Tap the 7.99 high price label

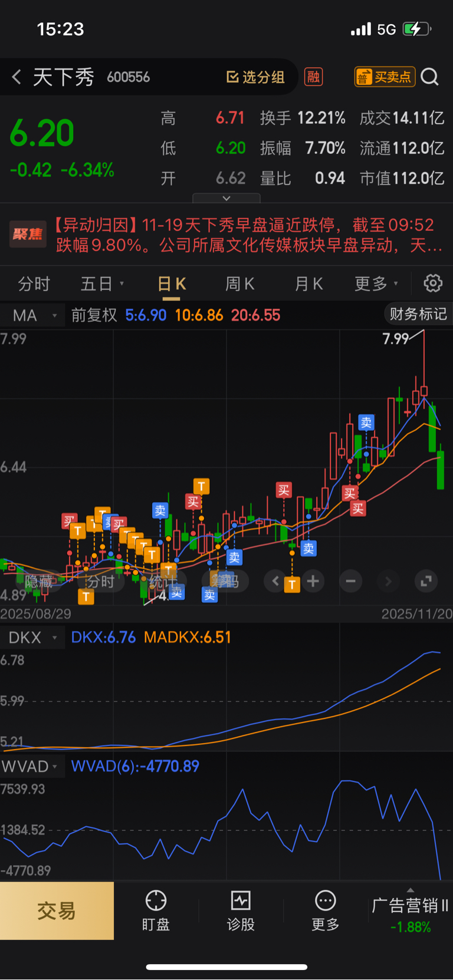(396, 339)
